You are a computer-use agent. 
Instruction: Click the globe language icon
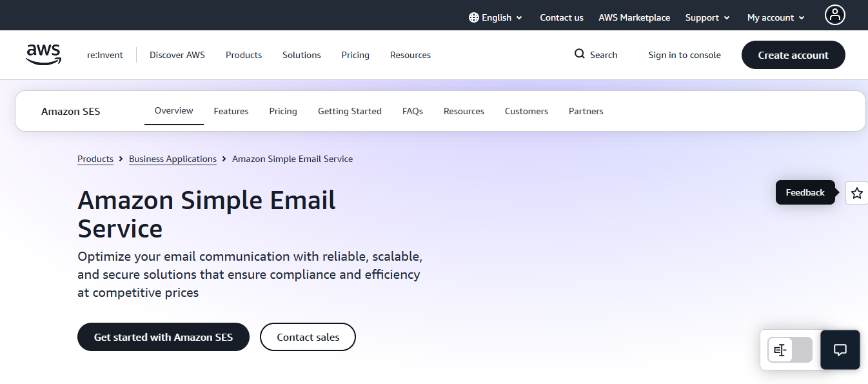tap(474, 17)
